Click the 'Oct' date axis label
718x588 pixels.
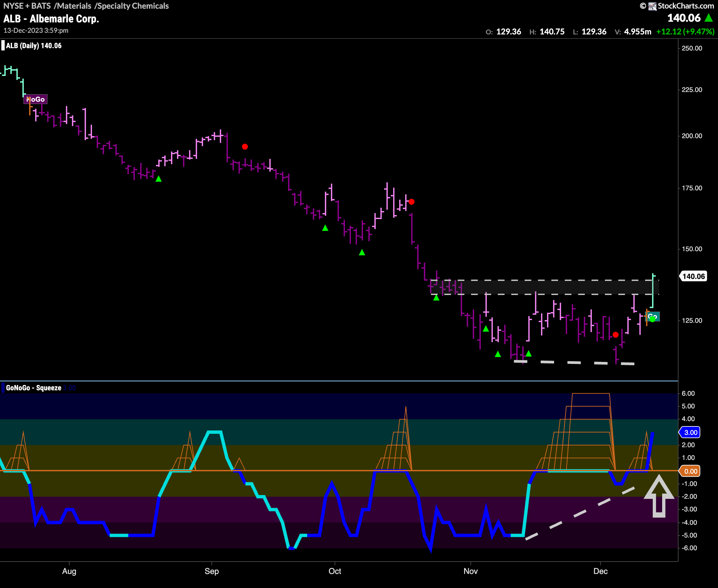pyautogui.click(x=335, y=571)
